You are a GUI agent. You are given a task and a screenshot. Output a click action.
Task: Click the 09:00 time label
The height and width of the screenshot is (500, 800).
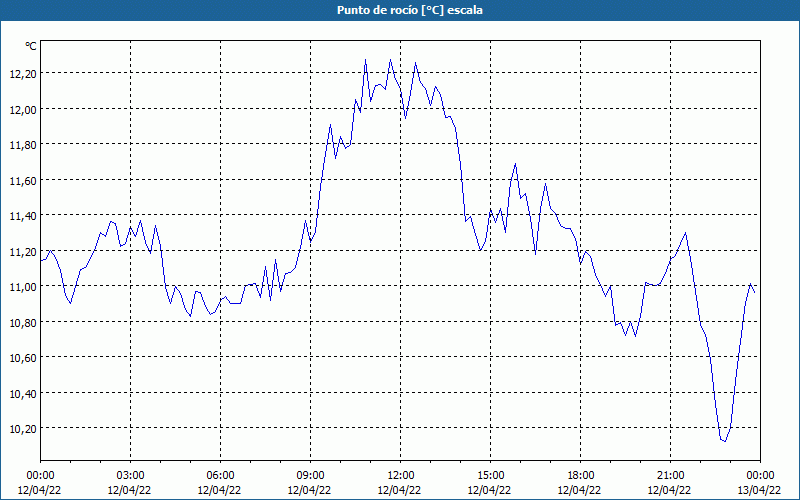310,476
